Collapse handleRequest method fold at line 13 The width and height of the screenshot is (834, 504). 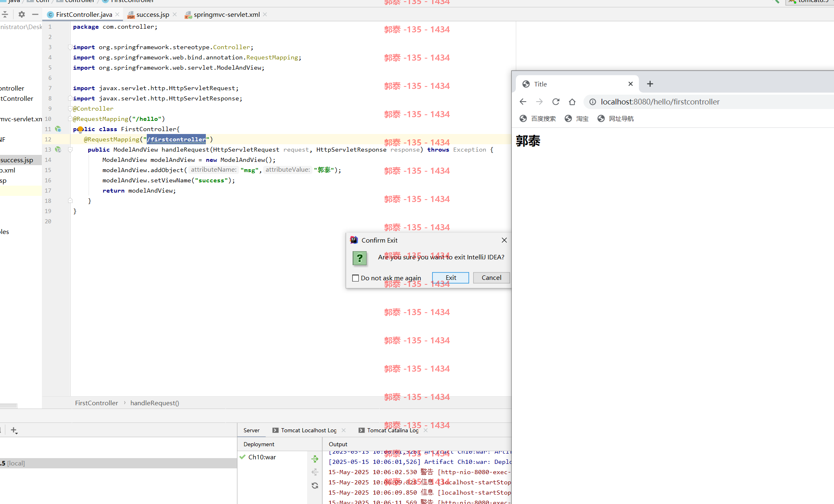(70, 150)
